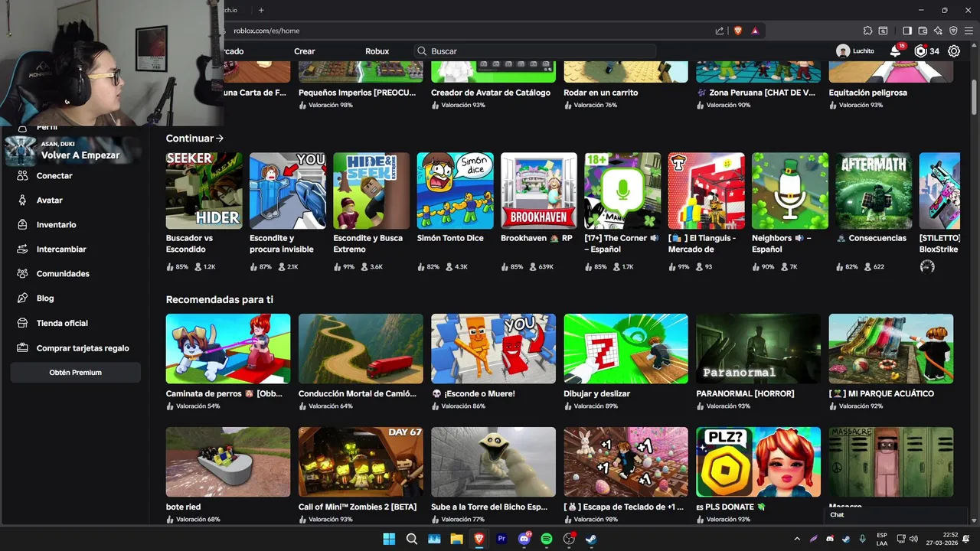Open Premiere Pro from the taskbar

click(x=502, y=539)
